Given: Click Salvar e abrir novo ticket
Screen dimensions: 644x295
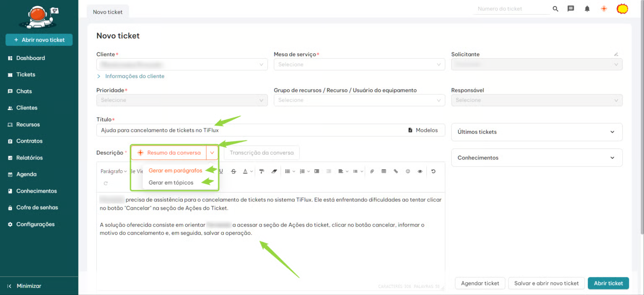Looking at the screenshot, I should (546, 283).
